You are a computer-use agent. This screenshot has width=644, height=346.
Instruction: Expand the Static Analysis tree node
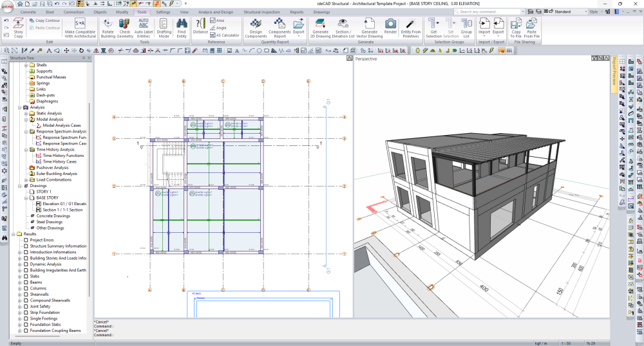pos(25,113)
